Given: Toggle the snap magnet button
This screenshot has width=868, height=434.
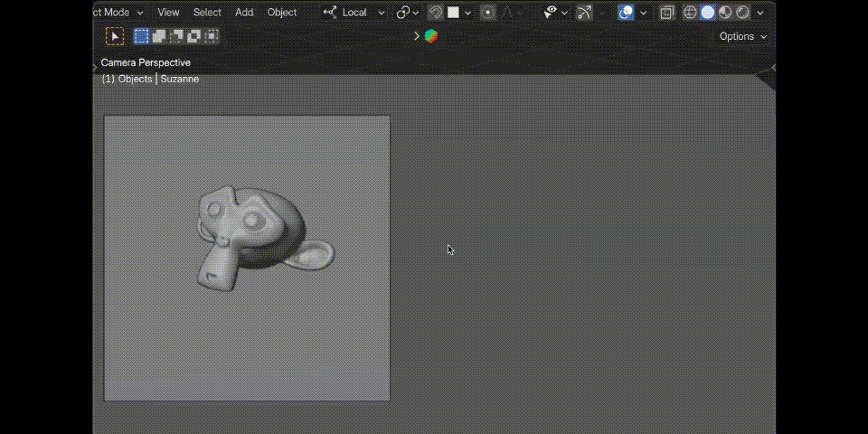Looking at the screenshot, I should [436, 12].
